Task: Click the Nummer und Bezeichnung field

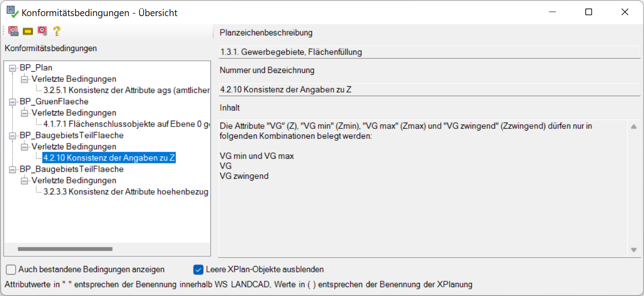Action: pyautogui.click(x=429, y=89)
